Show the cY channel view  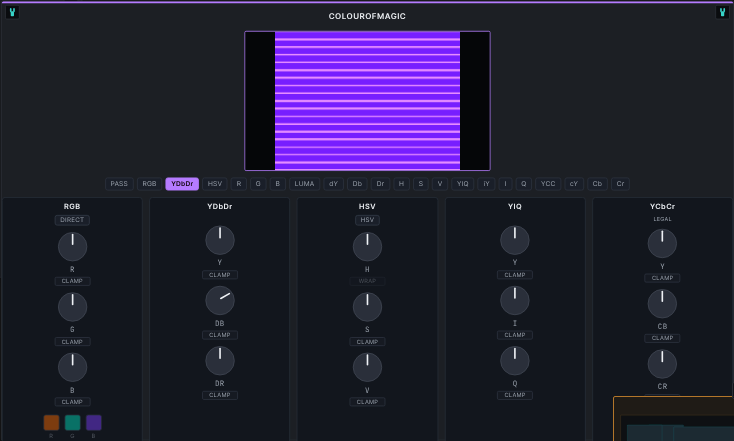pos(573,184)
